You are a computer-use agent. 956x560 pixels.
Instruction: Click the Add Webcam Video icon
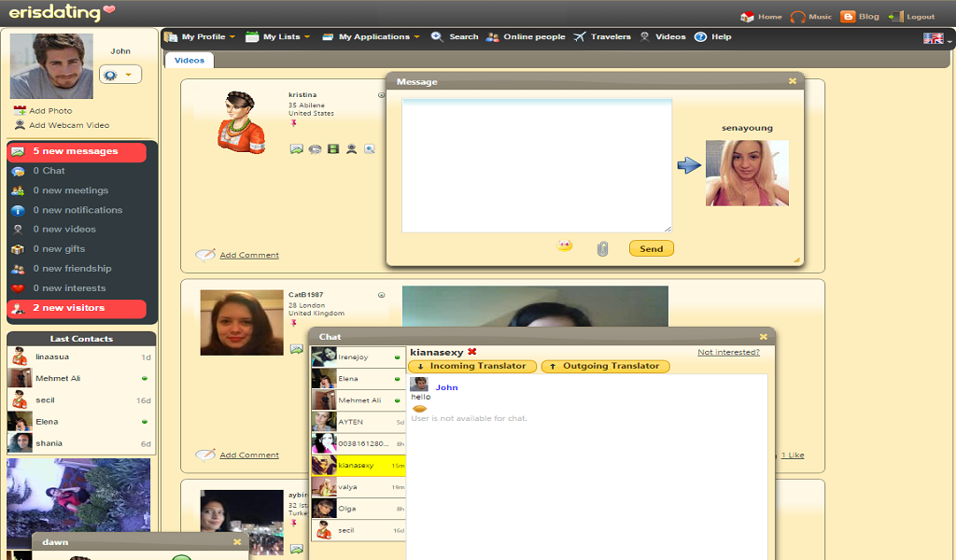(20, 125)
